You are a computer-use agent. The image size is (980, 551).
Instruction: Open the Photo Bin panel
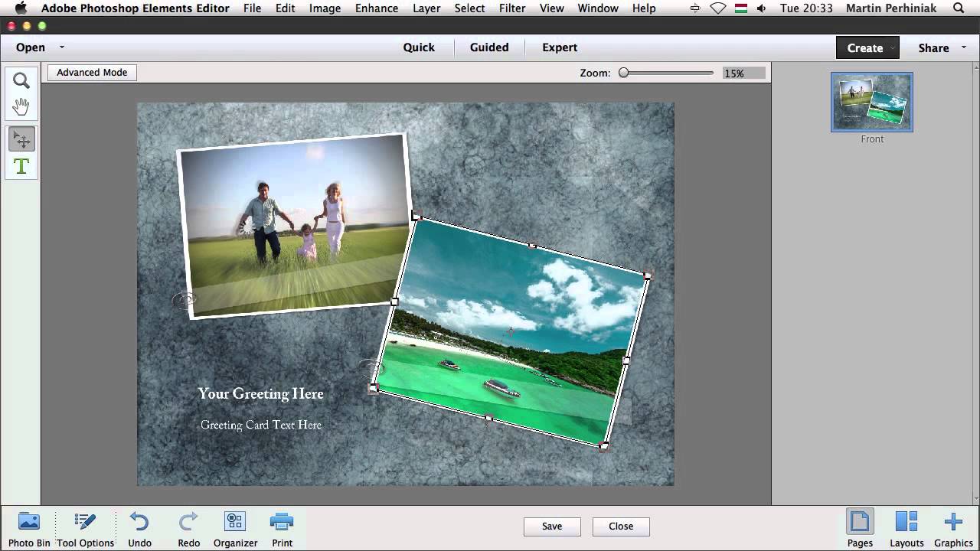[x=29, y=530]
